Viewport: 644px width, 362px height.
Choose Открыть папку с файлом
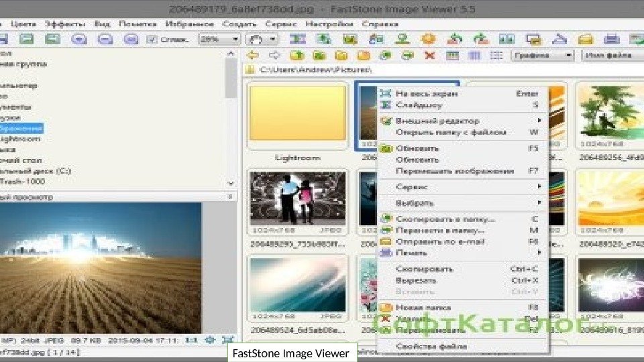pyautogui.click(x=462, y=132)
